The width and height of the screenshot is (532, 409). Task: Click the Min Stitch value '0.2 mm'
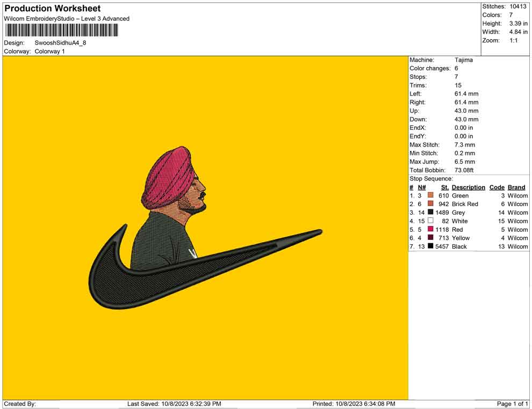coord(465,153)
